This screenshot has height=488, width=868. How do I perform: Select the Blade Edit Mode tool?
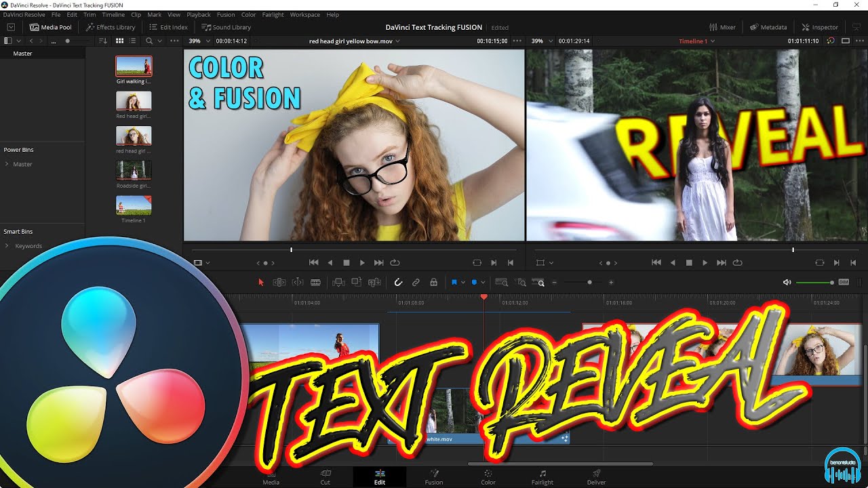click(x=315, y=283)
